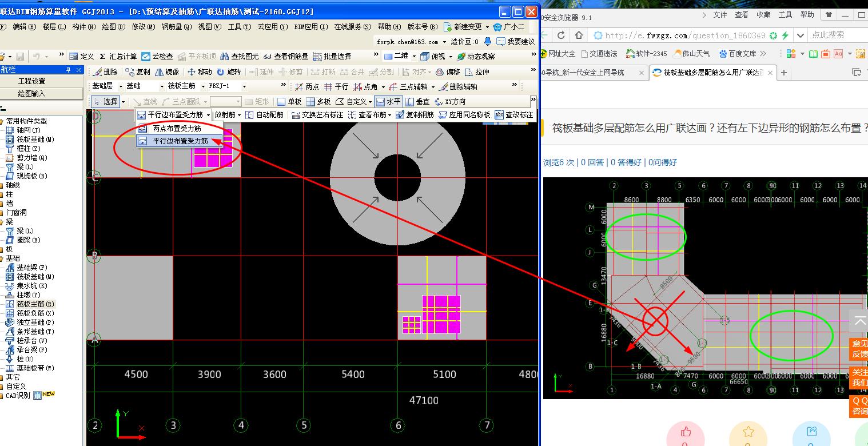
Task: Choose the 镜像 mirror tool
Action: [x=166, y=72]
